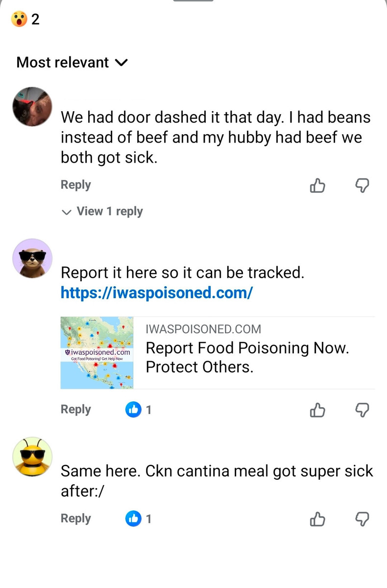The width and height of the screenshot is (387, 588).
Task: Reply to the door dashed comment
Action: (x=75, y=185)
